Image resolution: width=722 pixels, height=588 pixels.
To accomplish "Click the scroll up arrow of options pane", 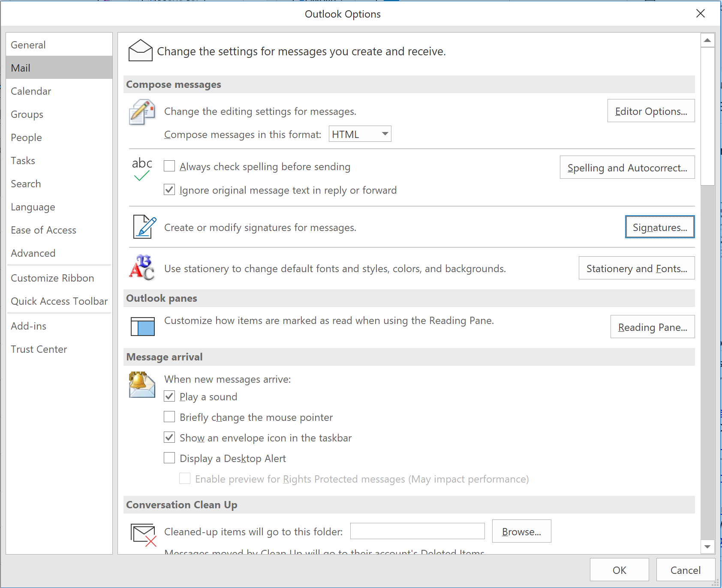I will tap(707, 40).
